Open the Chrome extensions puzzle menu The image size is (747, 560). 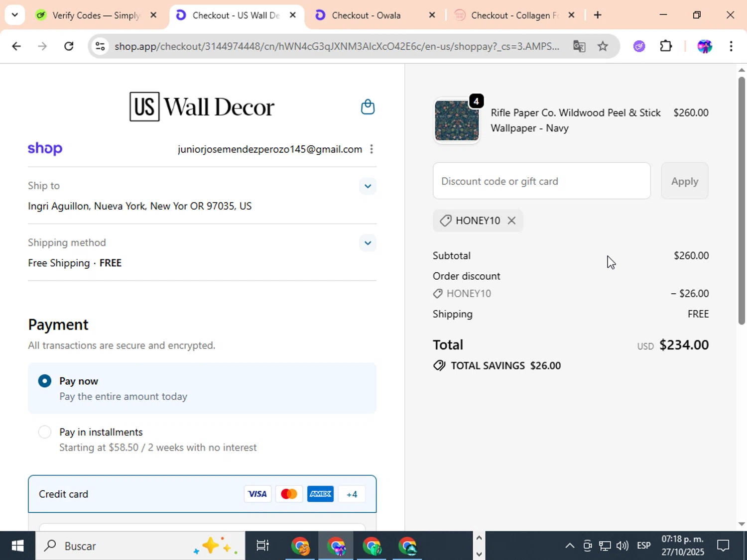(666, 46)
